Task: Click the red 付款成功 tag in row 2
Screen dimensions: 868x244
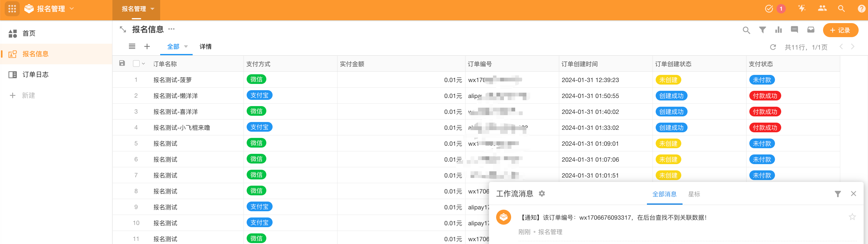Action: coord(765,96)
